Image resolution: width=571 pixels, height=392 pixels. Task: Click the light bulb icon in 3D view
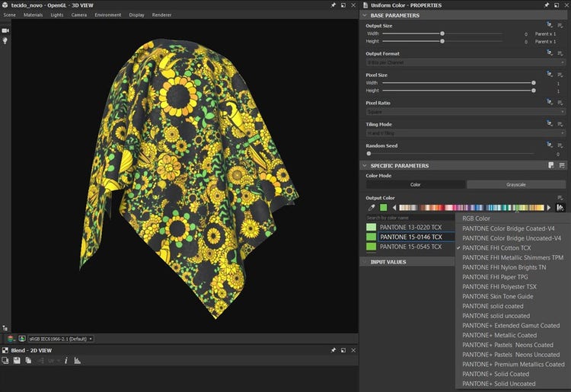tap(5, 40)
